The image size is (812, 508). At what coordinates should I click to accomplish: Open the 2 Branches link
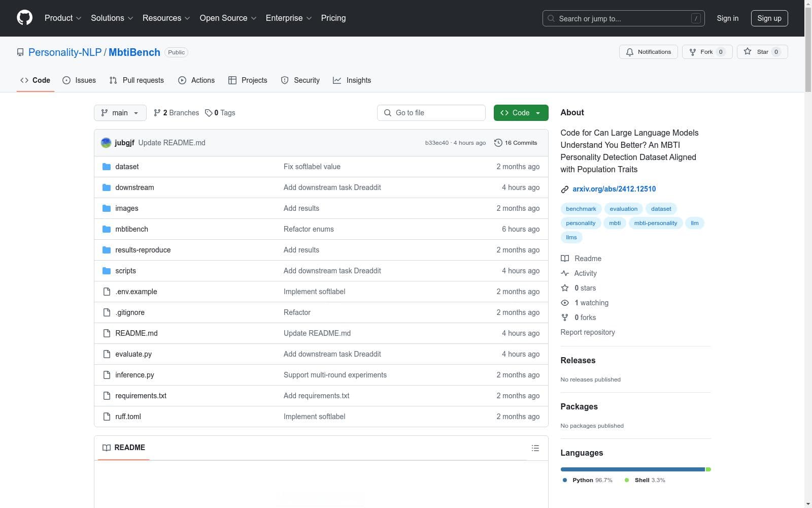[x=177, y=113]
